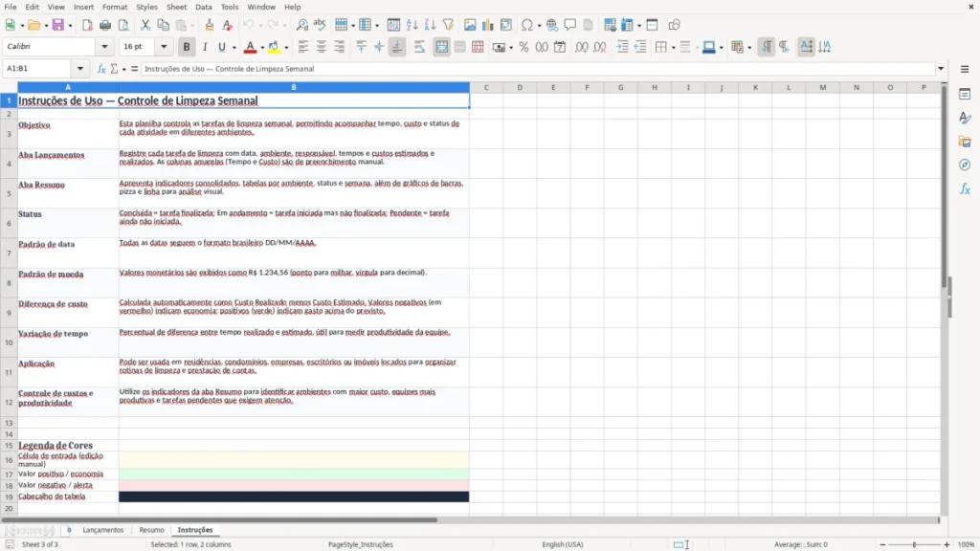Open the Paste dropdown arrow
Viewport: 980px width, 551px height.
192,26
